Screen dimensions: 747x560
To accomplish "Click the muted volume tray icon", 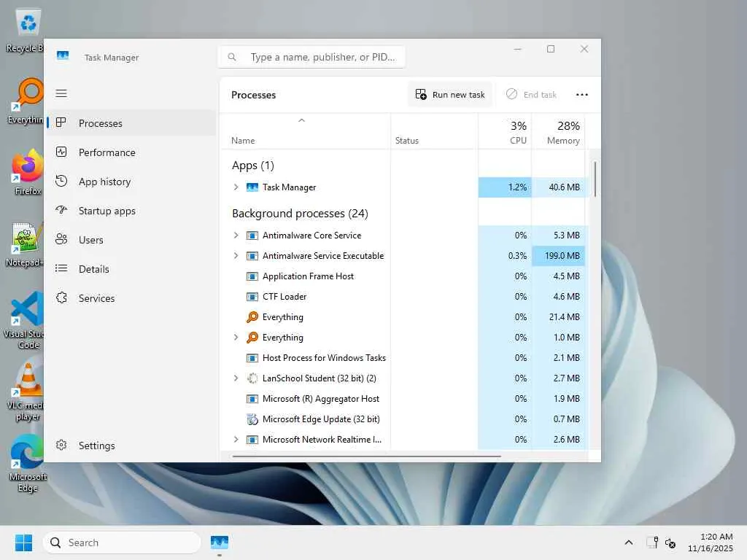I will tap(670, 542).
